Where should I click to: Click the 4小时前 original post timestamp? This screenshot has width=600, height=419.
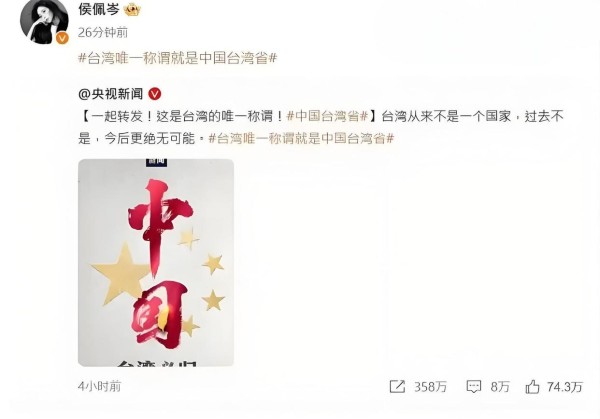pos(99,386)
